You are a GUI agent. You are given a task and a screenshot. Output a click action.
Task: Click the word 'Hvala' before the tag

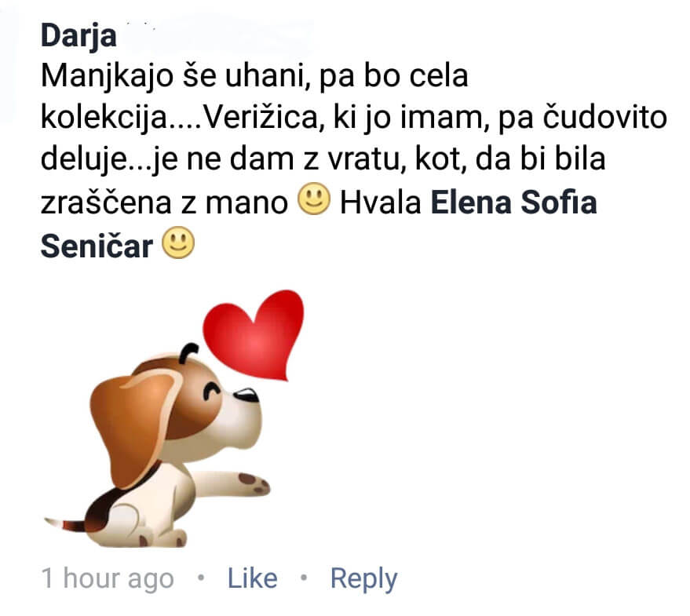pos(380,202)
